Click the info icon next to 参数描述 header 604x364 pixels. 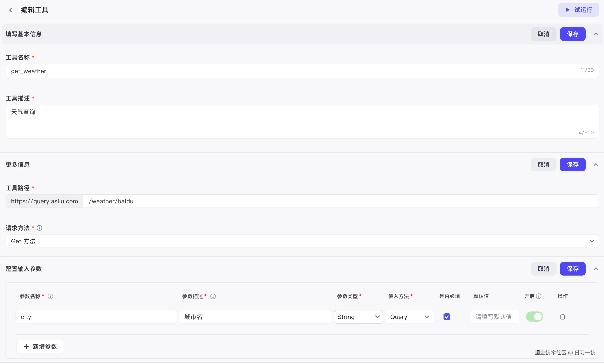pos(213,296)
